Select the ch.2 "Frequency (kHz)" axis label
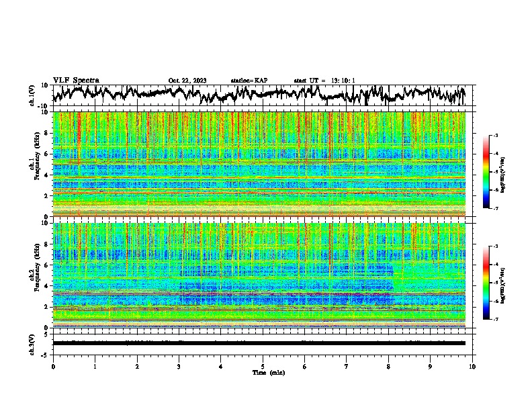Screen dimensions: 532x411 37,267
